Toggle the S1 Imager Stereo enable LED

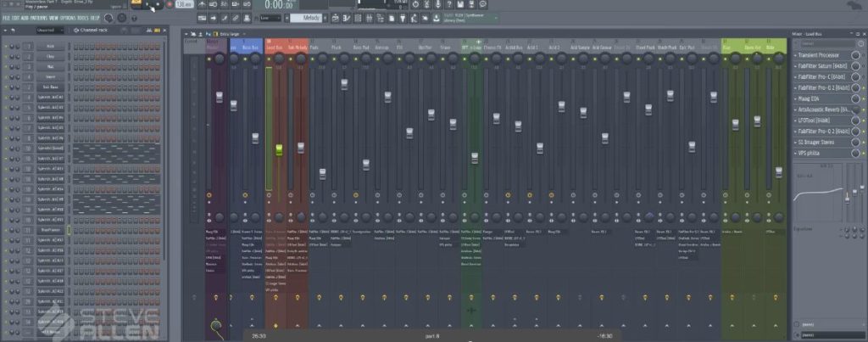point(864,143)
